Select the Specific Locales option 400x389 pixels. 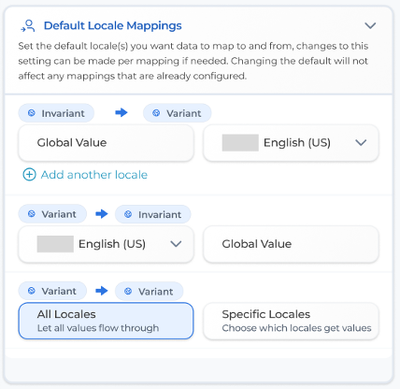coord(291,321)
